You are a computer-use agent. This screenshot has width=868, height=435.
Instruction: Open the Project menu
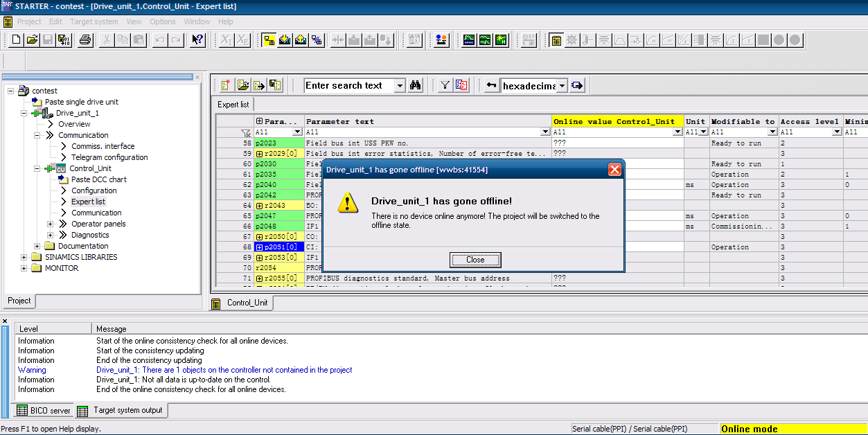pyautogui.click(x=30, y=21)
